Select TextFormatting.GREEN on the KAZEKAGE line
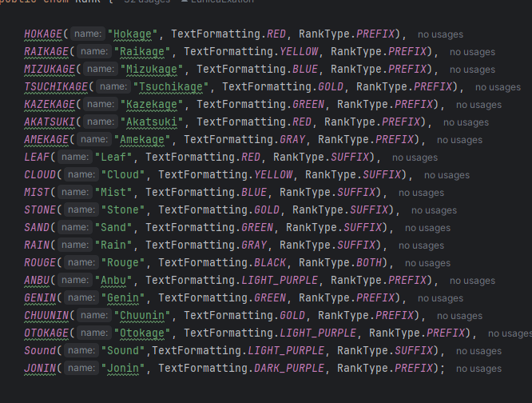 [x=260, y=104]
